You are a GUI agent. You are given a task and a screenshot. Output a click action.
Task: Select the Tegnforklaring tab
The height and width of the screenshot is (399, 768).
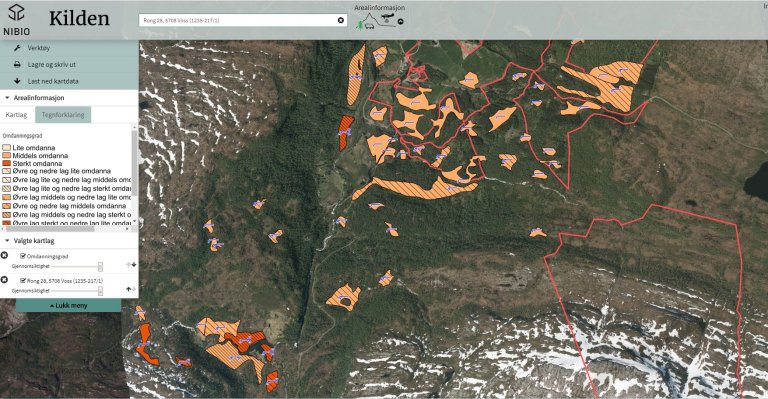click(x=63, y=115)
